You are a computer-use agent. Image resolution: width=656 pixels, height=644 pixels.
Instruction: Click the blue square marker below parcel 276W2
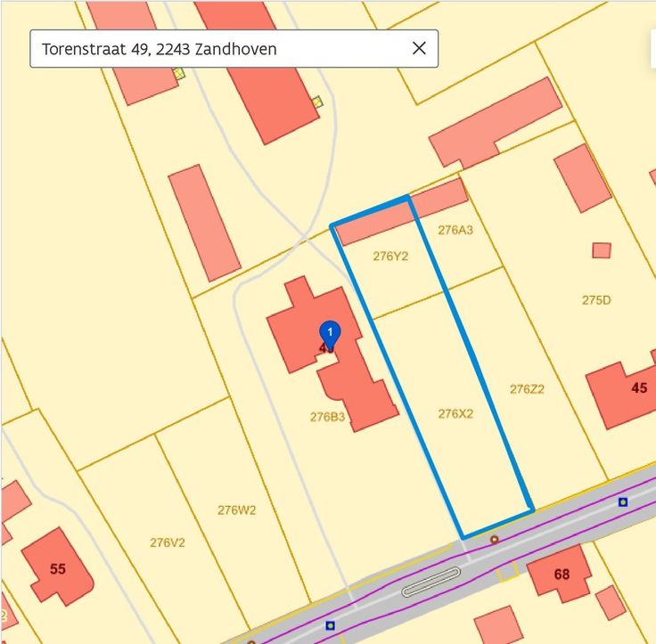[330, 625]
